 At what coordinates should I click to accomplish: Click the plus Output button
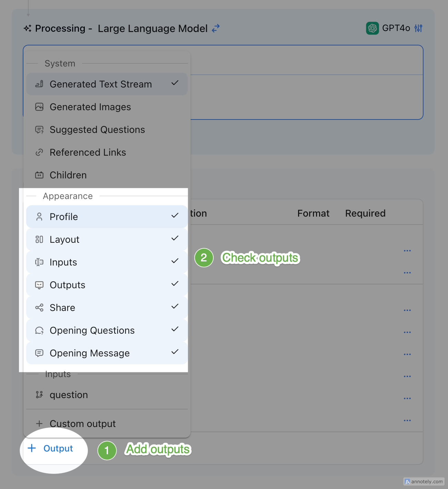pyautogui.click(x=51, y=448)
